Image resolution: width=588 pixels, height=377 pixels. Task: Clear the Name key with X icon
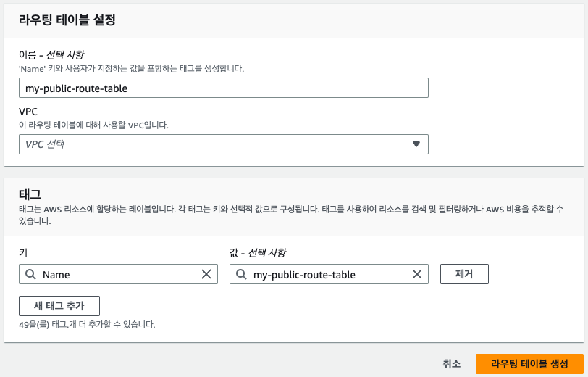coord(206,274)
